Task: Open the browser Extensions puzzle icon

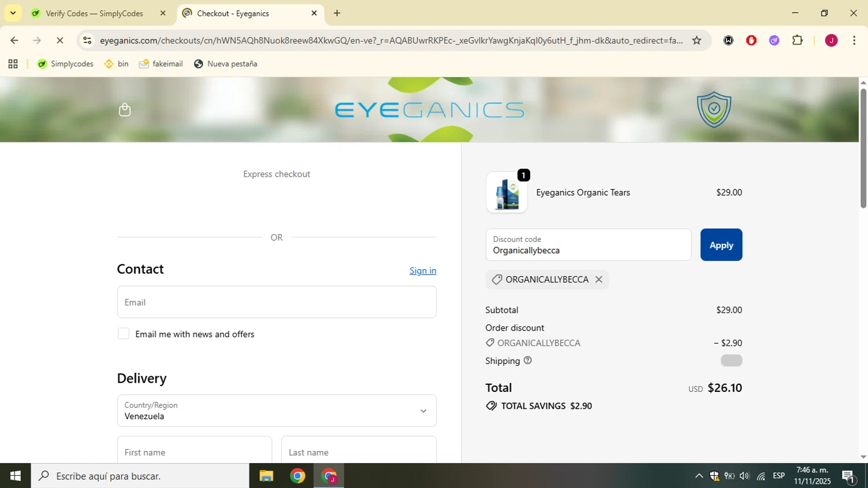Action: [x=797, y=41]
